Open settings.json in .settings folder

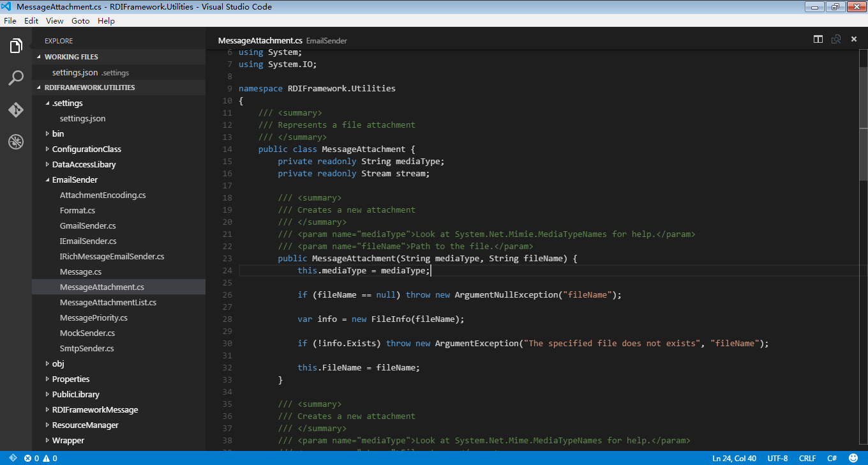[x=119, y=118]
